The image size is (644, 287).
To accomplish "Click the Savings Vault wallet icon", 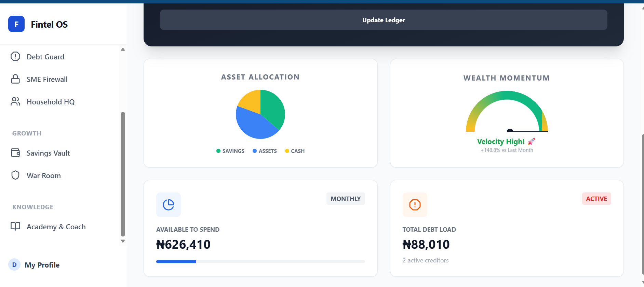I will (15, 153).
